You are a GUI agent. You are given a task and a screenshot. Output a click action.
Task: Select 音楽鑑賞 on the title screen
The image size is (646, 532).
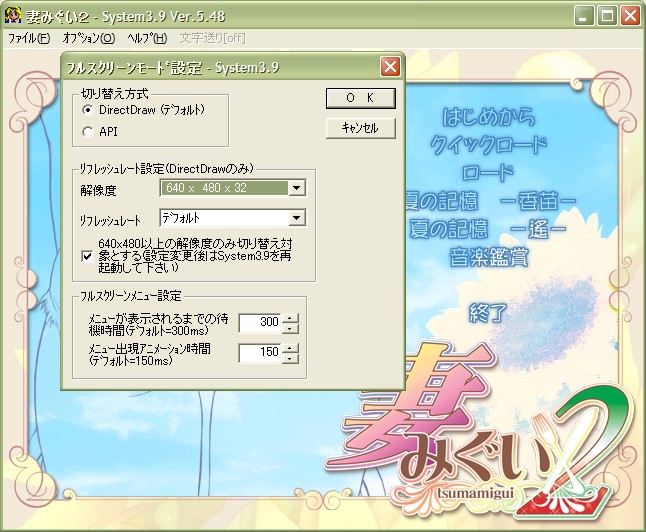point(489,257)
